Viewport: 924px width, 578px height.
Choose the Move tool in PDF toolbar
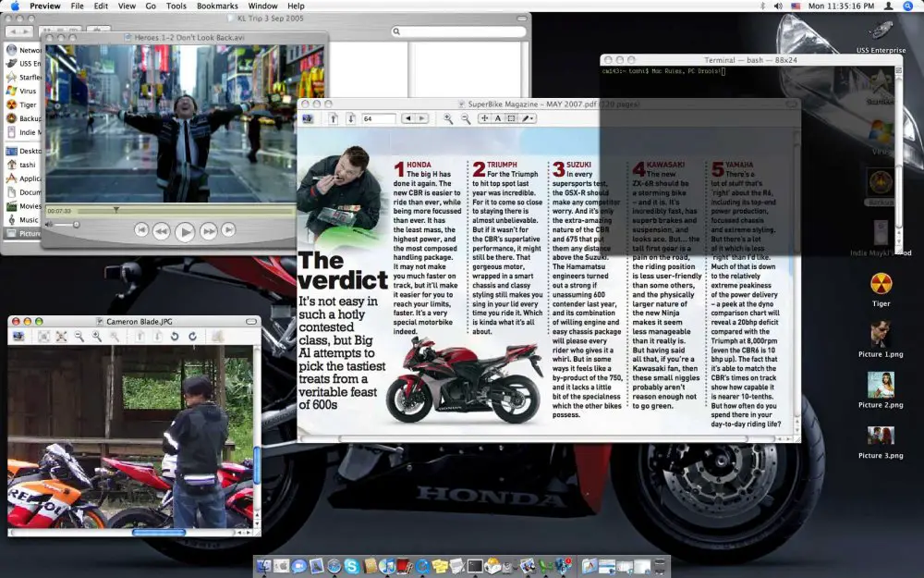484,118
